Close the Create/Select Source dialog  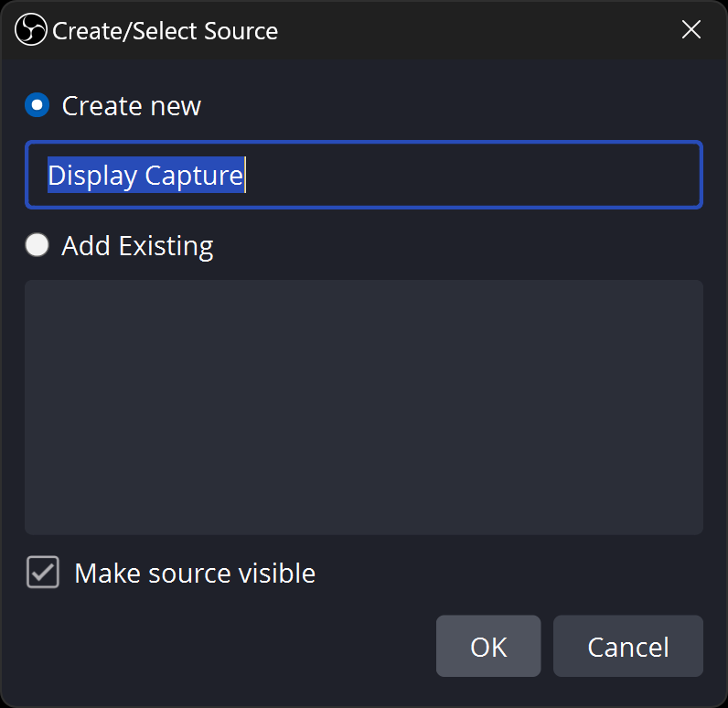691,30
